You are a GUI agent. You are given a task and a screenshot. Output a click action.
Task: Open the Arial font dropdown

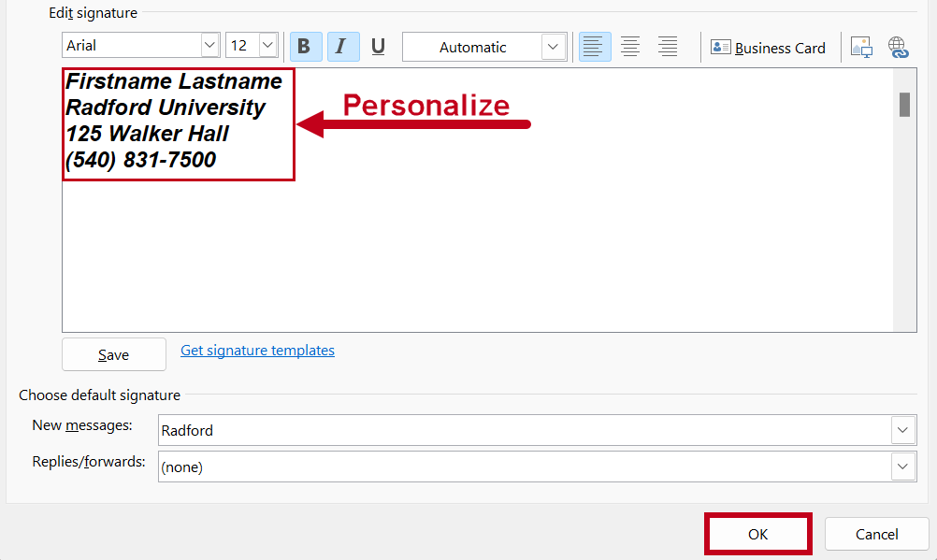click(x=209, y=45)
